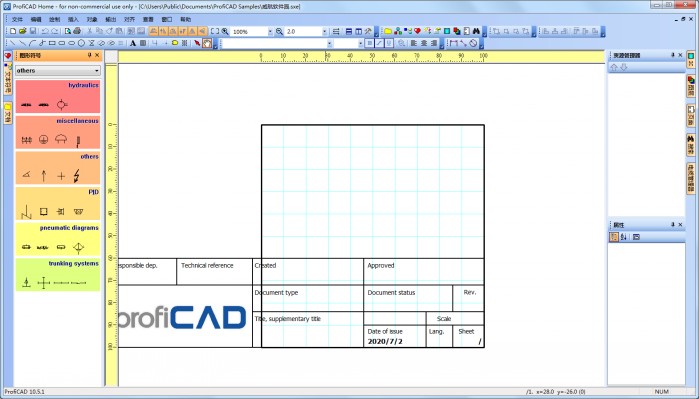The height and width of the screenshot is (399, 699).
Task: Select the circle drawing tool
Action: tap(82, 43)
